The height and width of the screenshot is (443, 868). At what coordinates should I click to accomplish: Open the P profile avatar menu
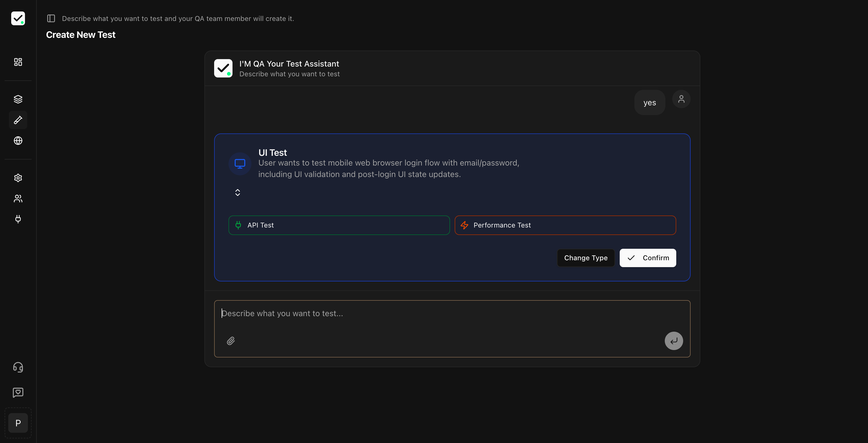click(18, 423)
